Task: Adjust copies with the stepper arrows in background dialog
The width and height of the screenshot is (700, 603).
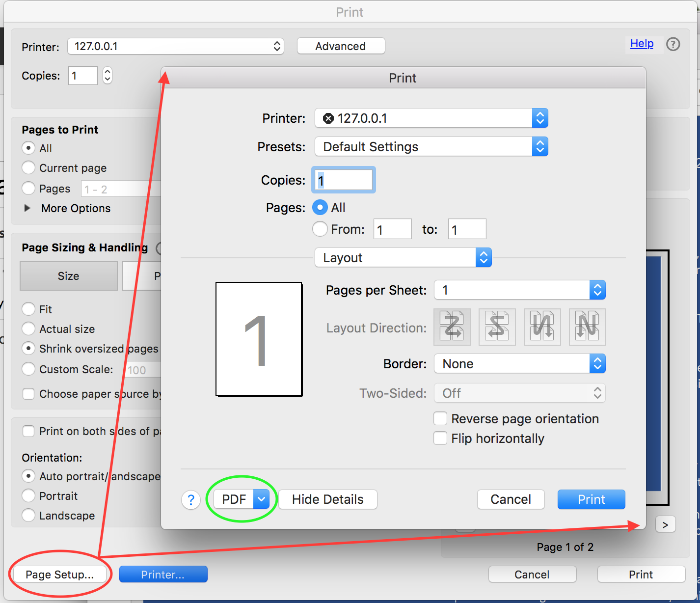Action: click(108, 76)
